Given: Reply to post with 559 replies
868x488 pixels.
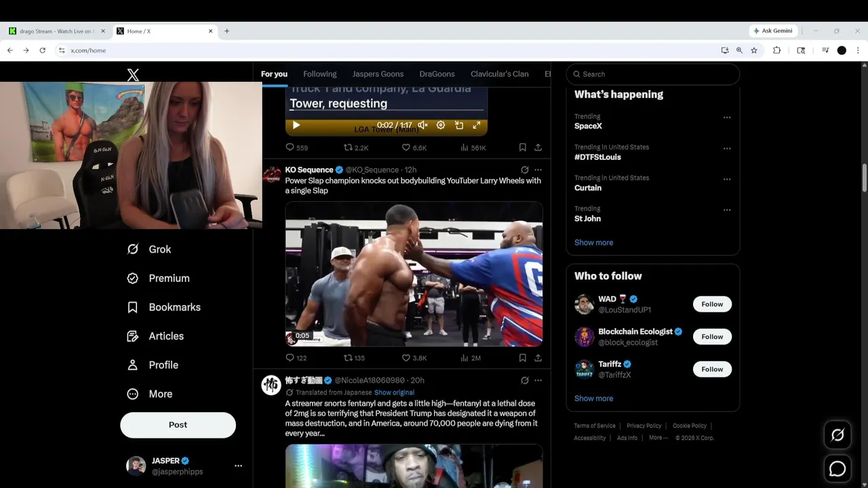Looking at the screenshot, I should [296, 147].
